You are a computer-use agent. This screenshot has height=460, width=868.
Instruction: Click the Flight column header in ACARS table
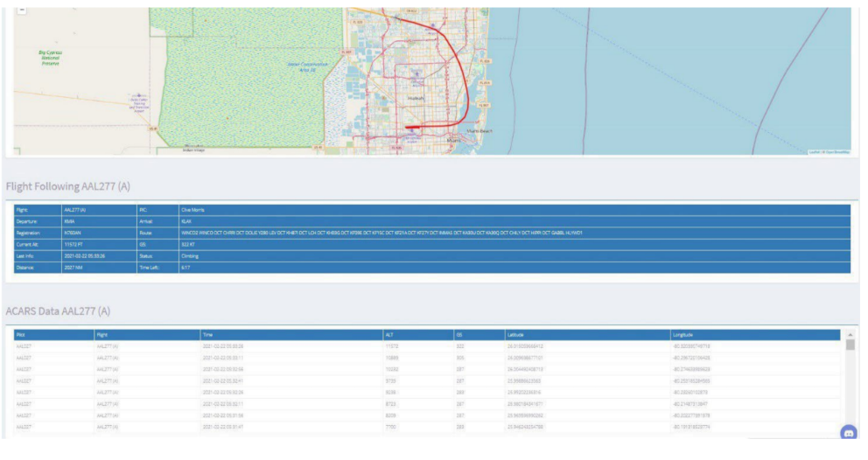102,334
